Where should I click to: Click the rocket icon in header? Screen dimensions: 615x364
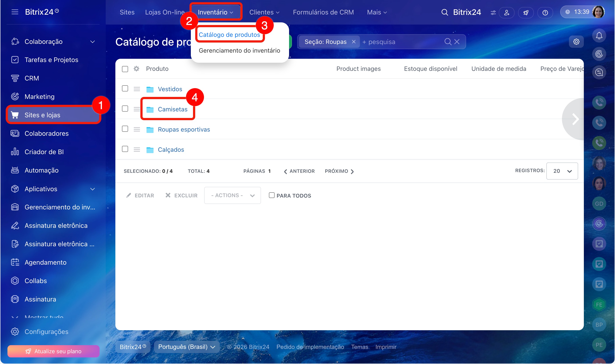(526, 12)
